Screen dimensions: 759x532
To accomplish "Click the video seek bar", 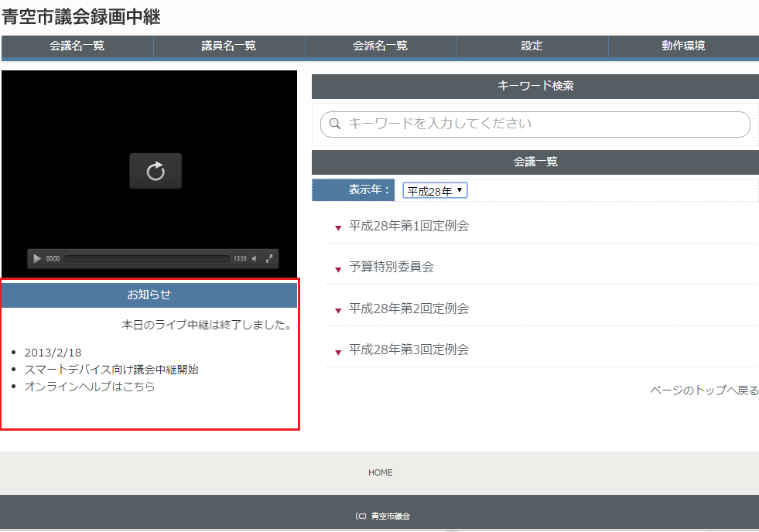I will [147, 259].
